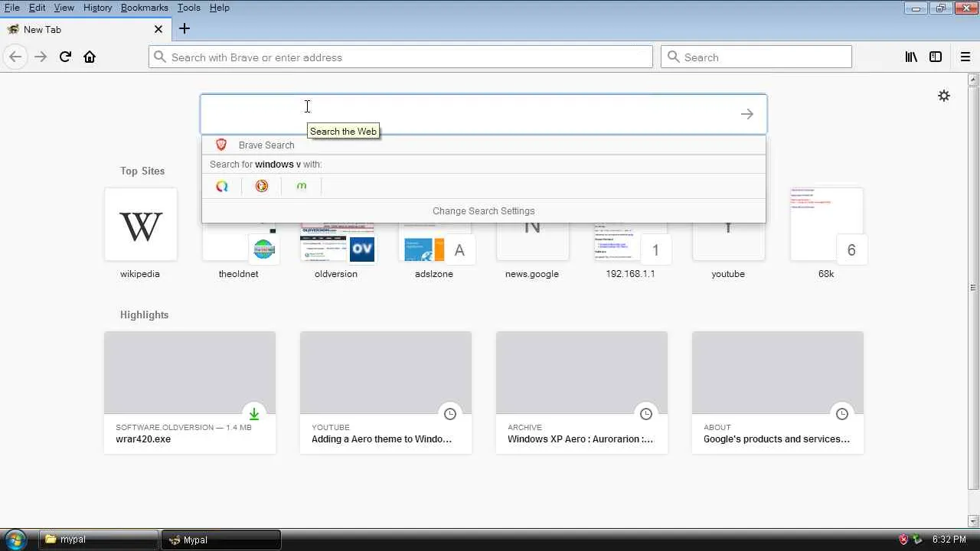Switch to mypal folder in taskbar
The height and width of the screenshot is (551, 980).
[x=99, y=540]
